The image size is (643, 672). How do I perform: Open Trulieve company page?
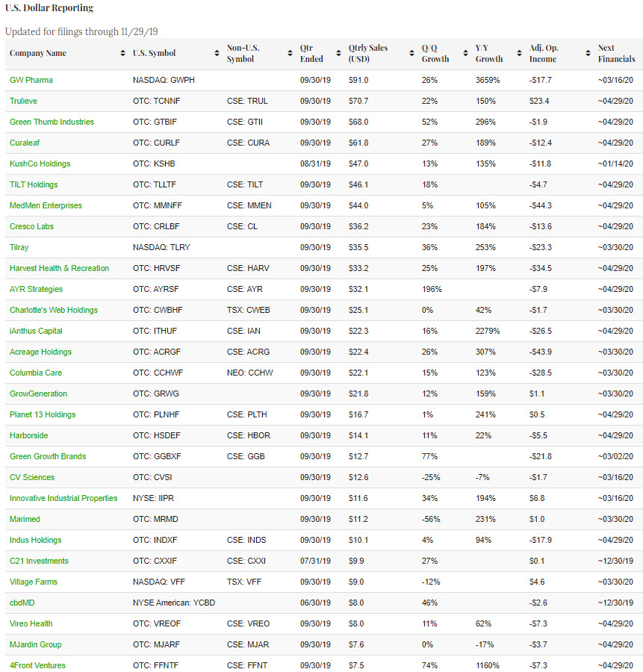tap(25, 101)
